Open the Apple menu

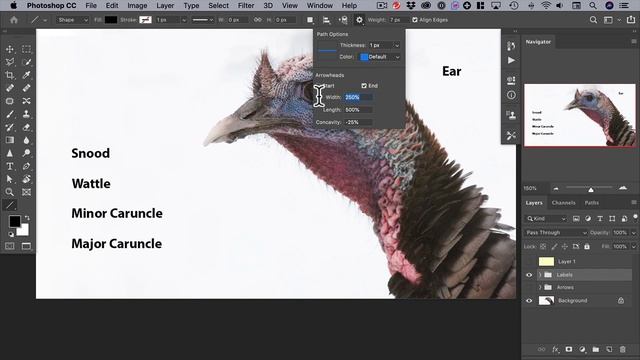13,6
